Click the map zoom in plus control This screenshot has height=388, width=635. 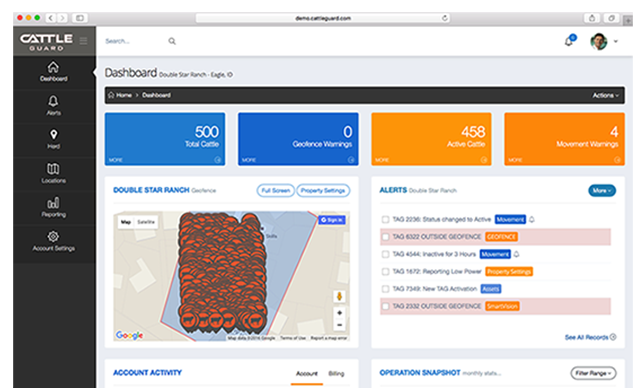click(x=339, y=313)
